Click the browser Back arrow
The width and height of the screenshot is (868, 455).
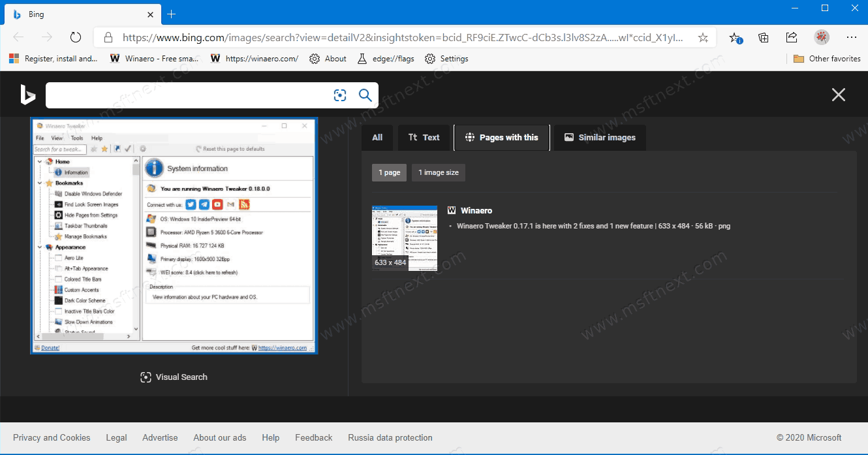[x=18, y=37]
